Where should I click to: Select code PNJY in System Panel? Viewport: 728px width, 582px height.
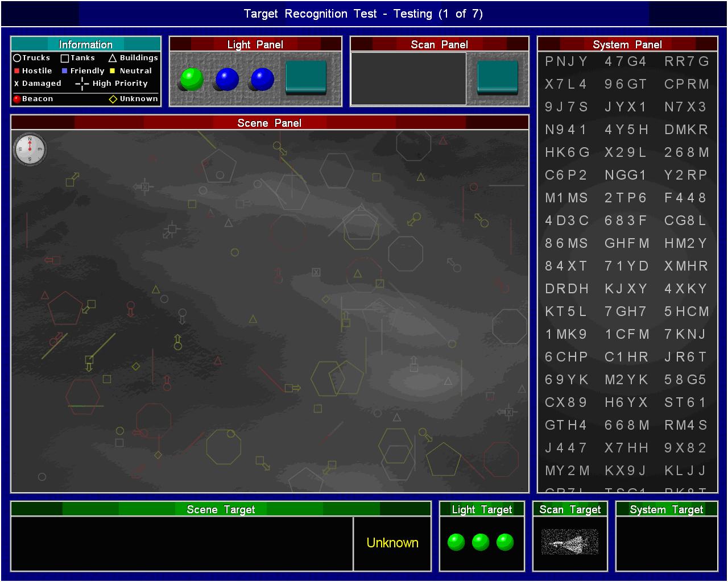(566, 61)
